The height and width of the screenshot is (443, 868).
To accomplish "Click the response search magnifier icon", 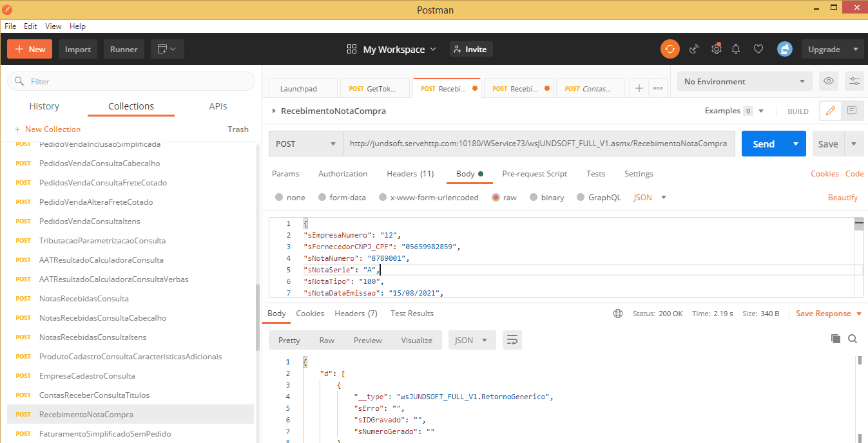I will (853, 339).
